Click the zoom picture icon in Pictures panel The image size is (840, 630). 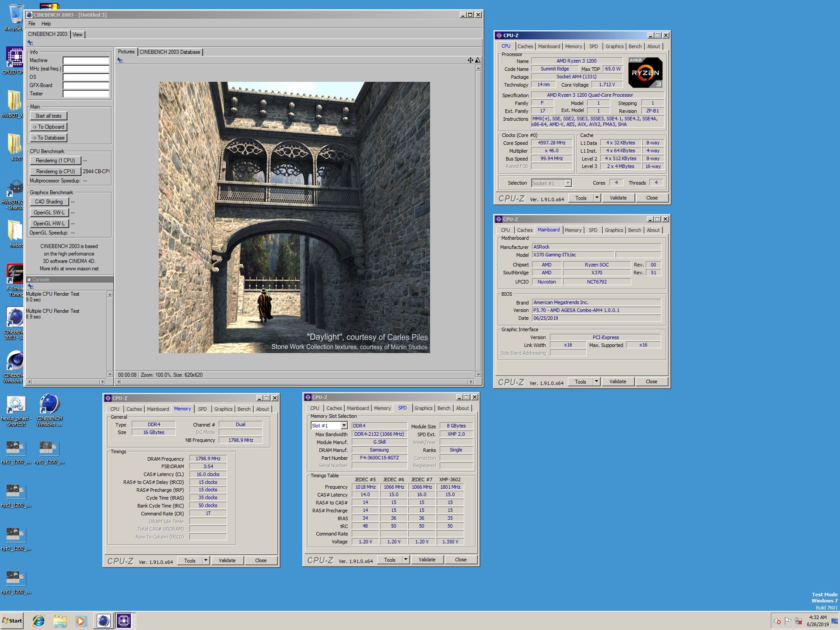478,60
